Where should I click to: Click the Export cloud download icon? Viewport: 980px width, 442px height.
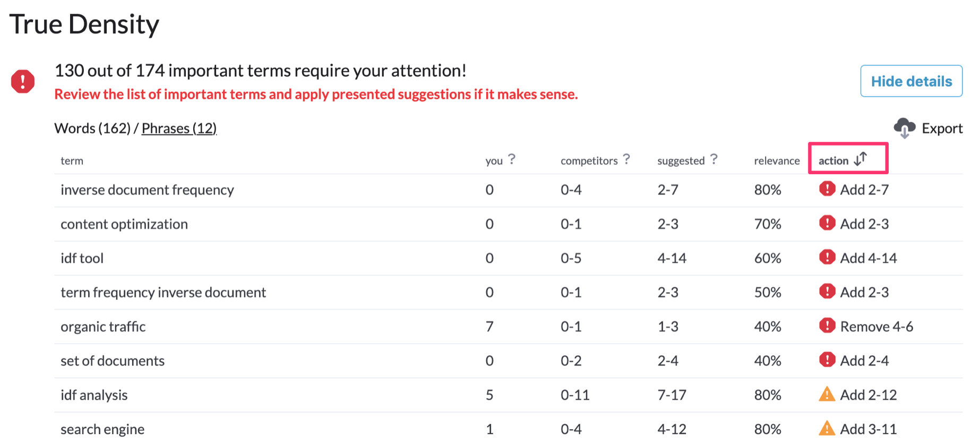coord(904,128)
